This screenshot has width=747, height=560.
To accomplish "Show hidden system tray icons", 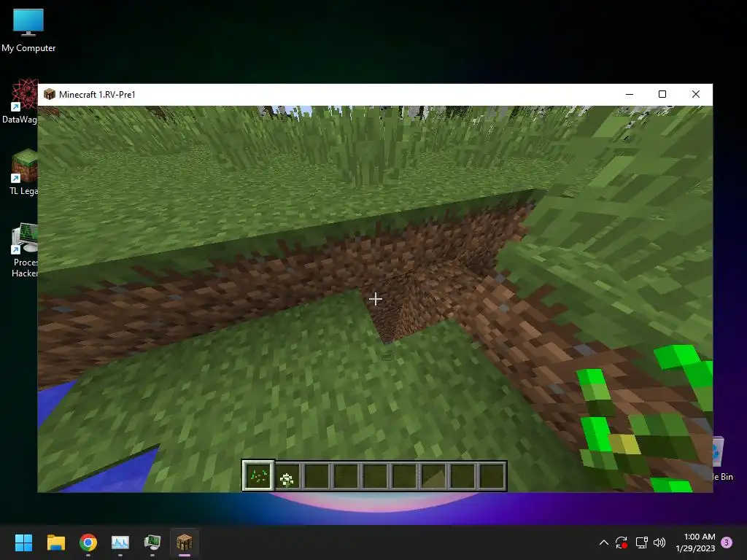I will point(603,542).
